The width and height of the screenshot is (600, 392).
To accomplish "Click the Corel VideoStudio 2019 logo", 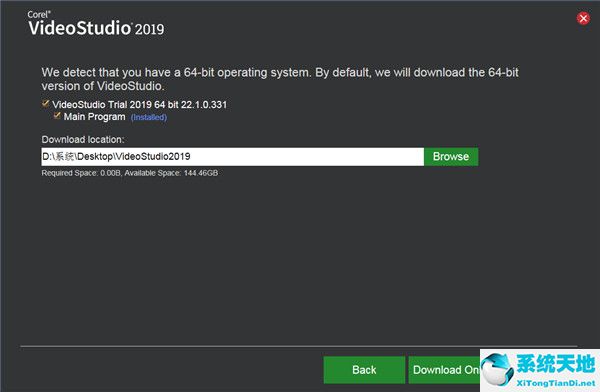I will click(x=96, y=24).
